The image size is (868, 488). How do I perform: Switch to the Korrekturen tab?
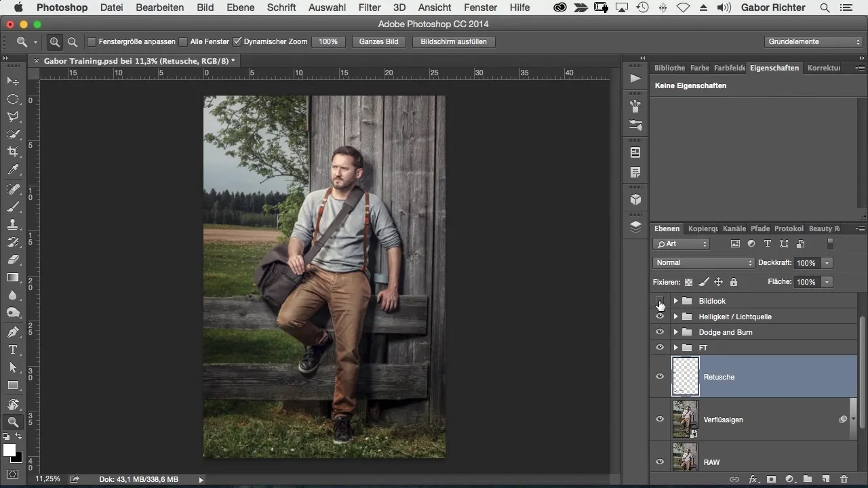pyautogui.click(x=824, y=68)
